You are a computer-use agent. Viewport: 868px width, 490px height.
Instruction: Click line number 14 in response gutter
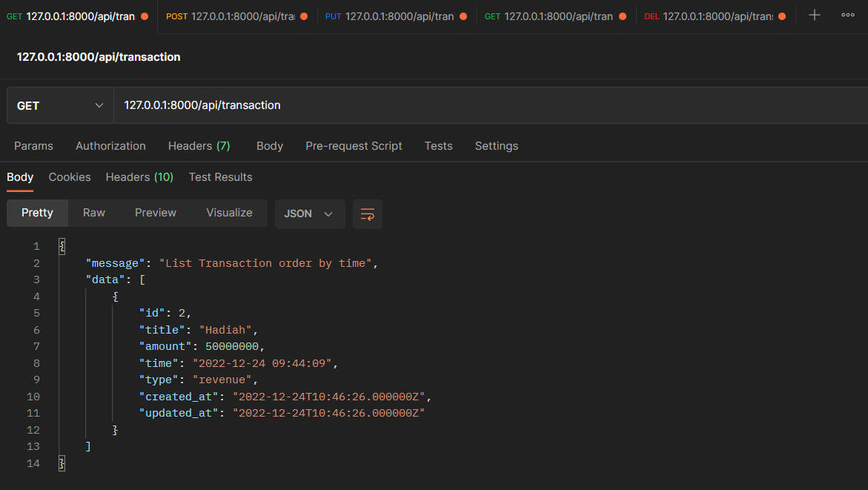pyautogui.click(x=33, y=463)
